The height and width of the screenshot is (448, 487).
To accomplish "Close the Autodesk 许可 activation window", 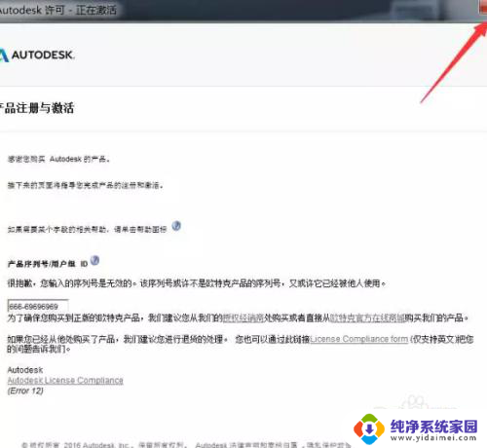I will tap(483, 7).
